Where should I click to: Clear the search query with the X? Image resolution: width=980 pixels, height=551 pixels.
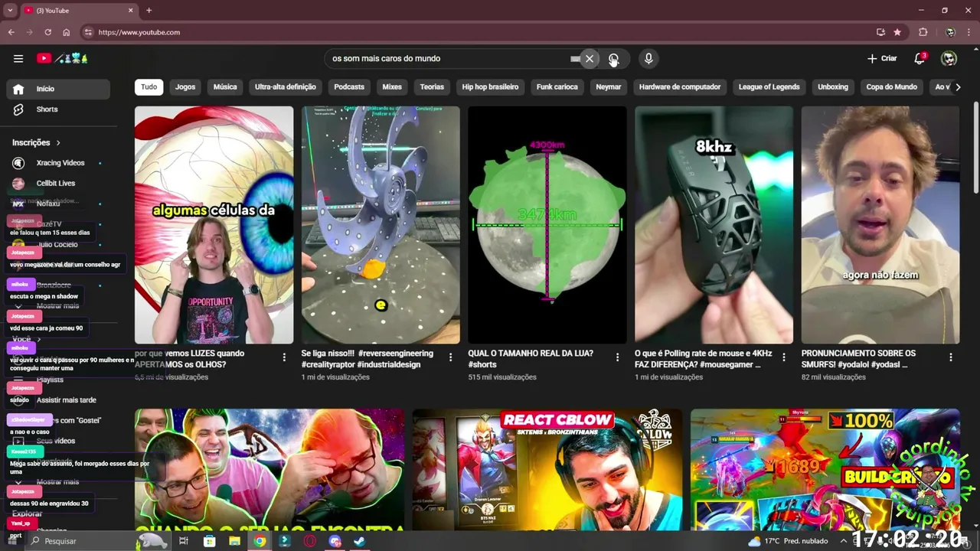[x=590, y=58]
